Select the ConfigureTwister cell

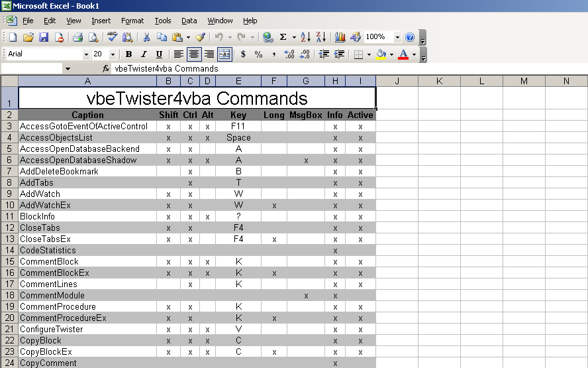pos(87,329)
